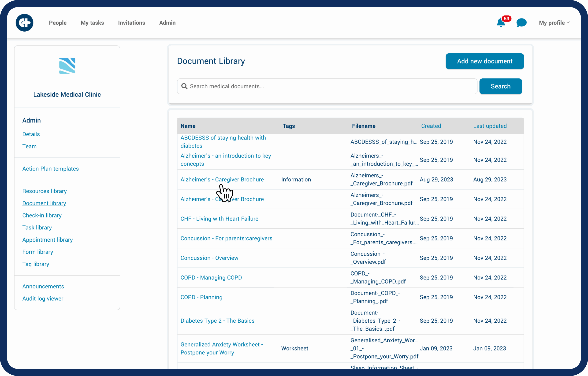The image size is (588, 376).
Task: Focus the Search medical documents field
Action: click(x=327, y=86)
